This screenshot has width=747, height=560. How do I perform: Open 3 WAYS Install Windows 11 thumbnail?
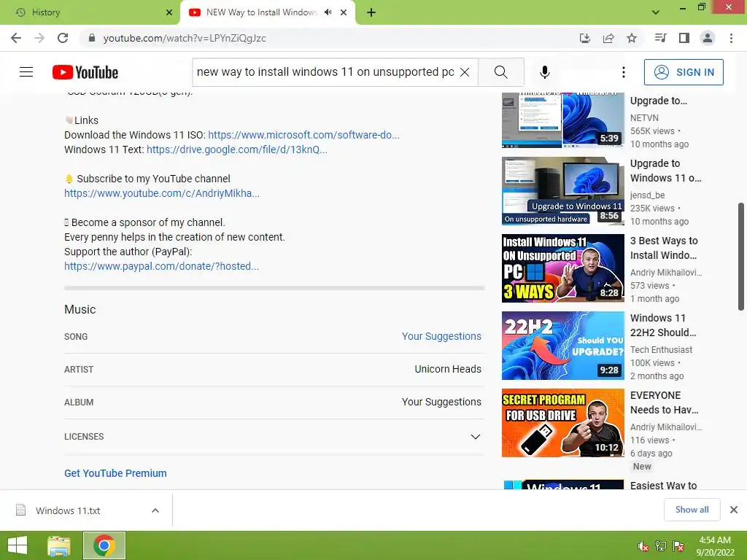coord(562,268)
